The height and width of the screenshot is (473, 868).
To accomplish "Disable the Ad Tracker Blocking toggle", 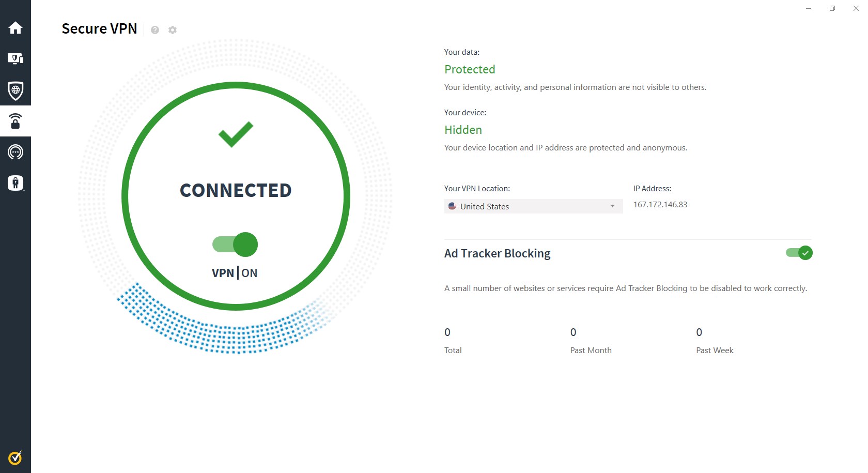I will click(799, 253).
